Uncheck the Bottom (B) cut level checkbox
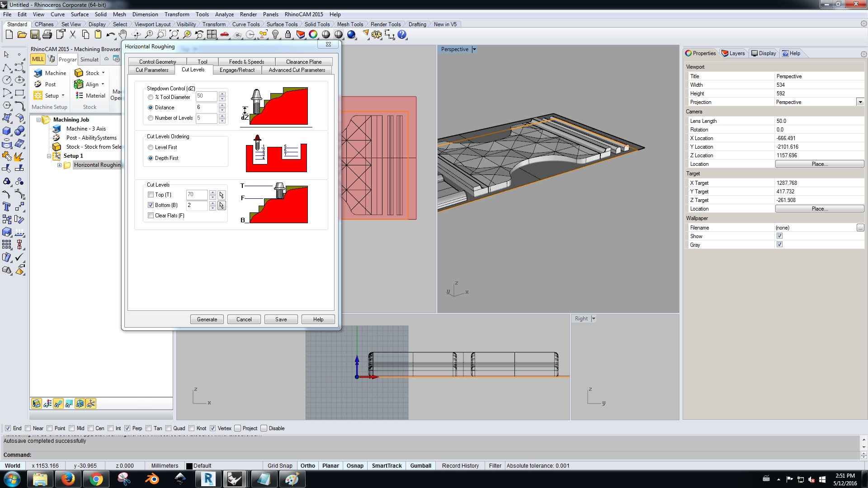Image resolution: width=868 pixels, height=488 pixels. [x=151, y=205]
